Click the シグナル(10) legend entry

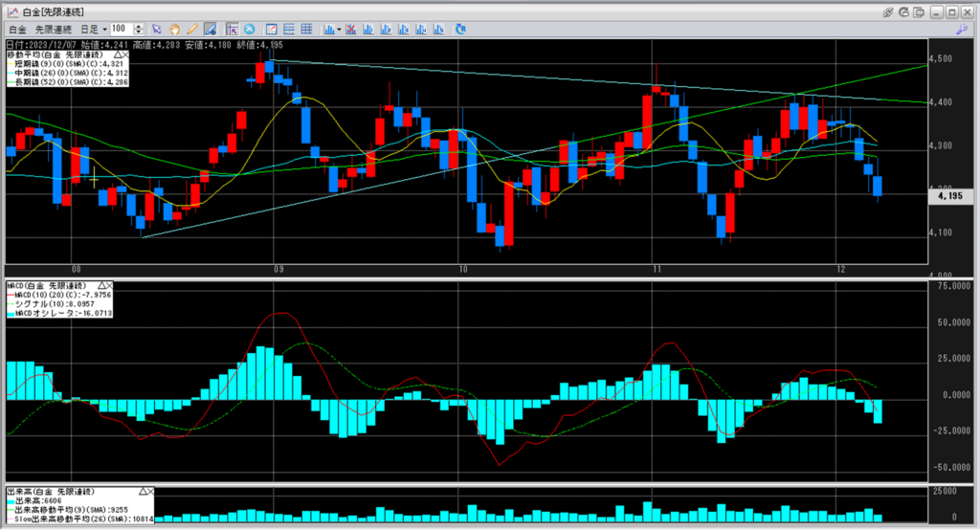[x=52, y=304]
